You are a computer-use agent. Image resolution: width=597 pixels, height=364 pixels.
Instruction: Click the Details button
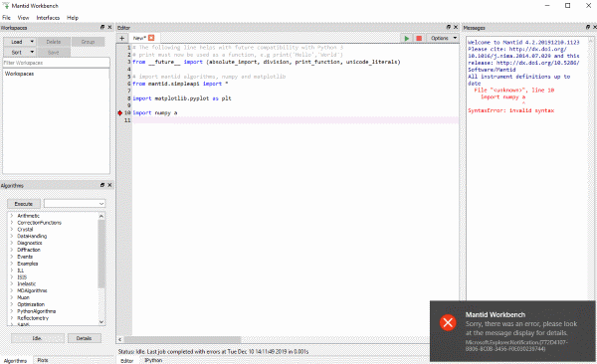85,338
